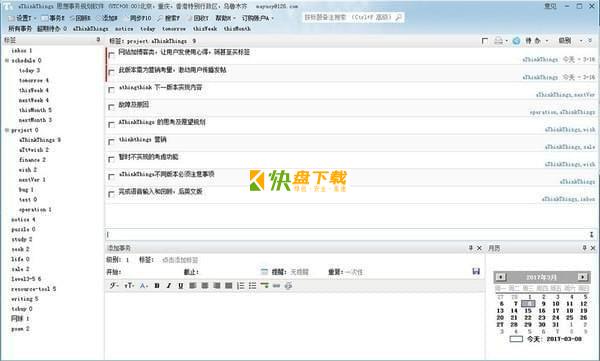The height and width of the screenshot is (361, 600).
Task: Switch to the 所有事务 all-tasks tab
Action: [x=20, y=29]
